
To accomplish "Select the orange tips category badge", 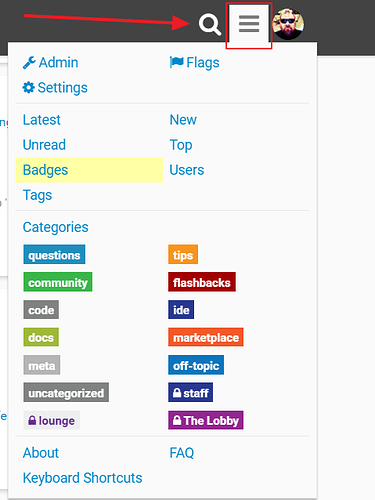I will click(183, 255).
